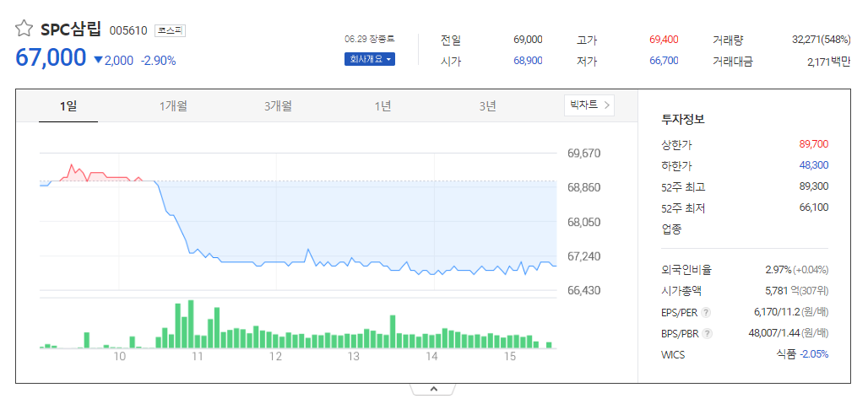This screenshot has height=404, width=868.
Task: Click the 코스피 market badge
Action: point(170,31)
